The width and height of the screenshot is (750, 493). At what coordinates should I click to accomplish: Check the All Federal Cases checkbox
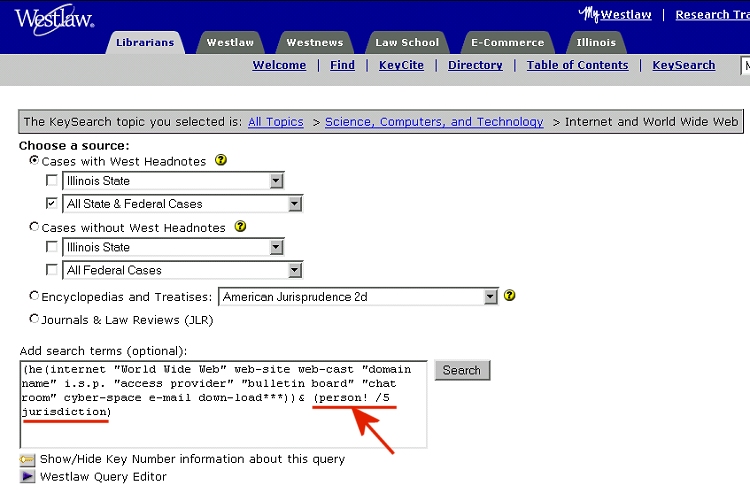pos(51,270)
